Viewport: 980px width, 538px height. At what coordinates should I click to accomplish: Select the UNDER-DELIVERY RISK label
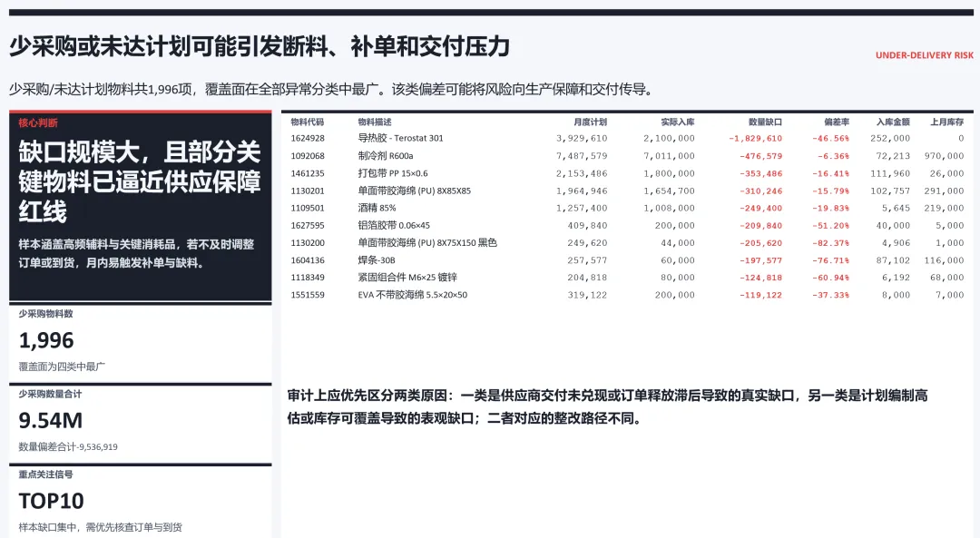[925, 55]
